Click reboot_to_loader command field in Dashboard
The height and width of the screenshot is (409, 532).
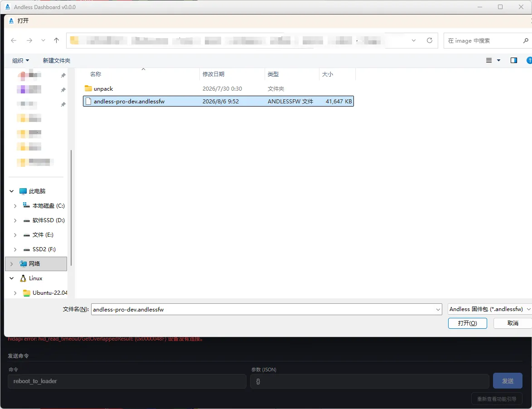pyautogui.click(x=127, y=381)
